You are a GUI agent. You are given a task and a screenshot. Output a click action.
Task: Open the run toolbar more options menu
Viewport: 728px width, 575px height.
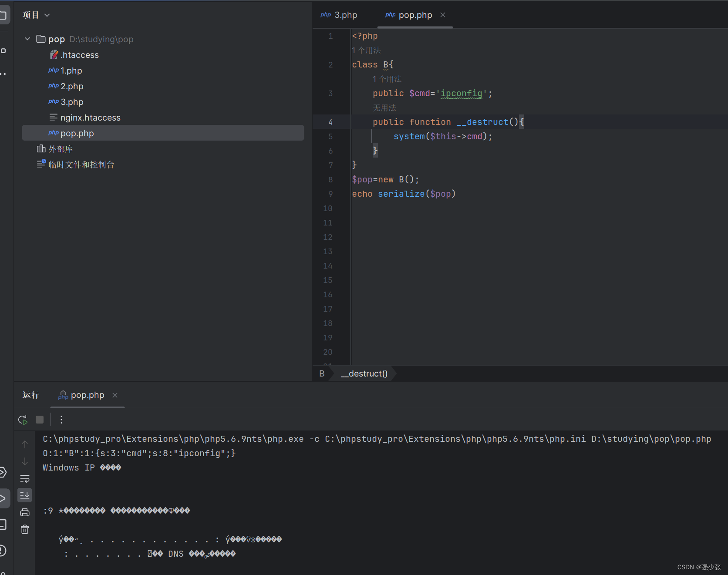[61, 420]
